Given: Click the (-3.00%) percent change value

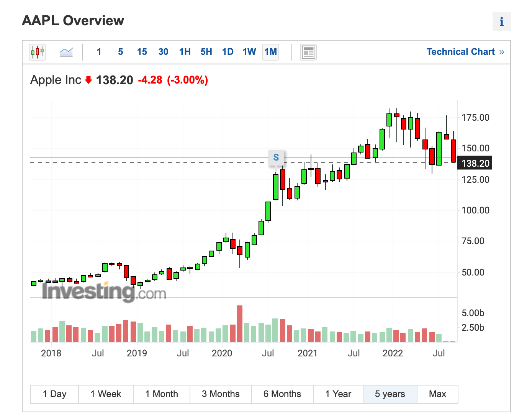Looking at the screenshot, I should tap(187, 80).
